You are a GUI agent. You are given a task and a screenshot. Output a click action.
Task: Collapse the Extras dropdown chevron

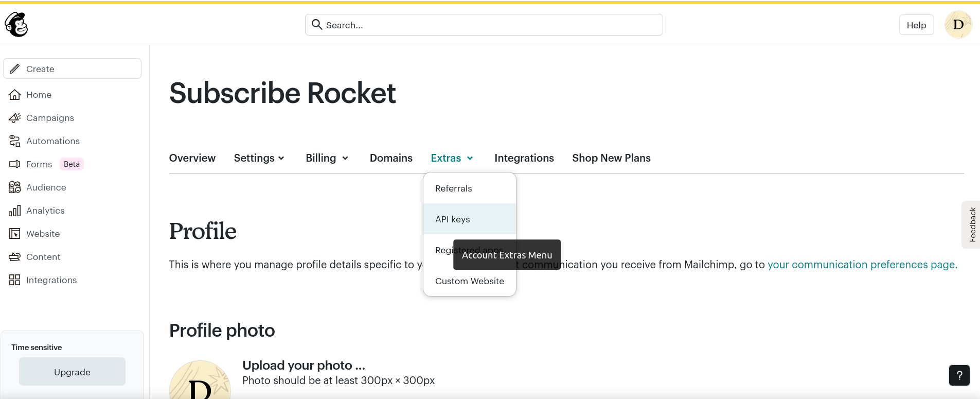[470, 159]
